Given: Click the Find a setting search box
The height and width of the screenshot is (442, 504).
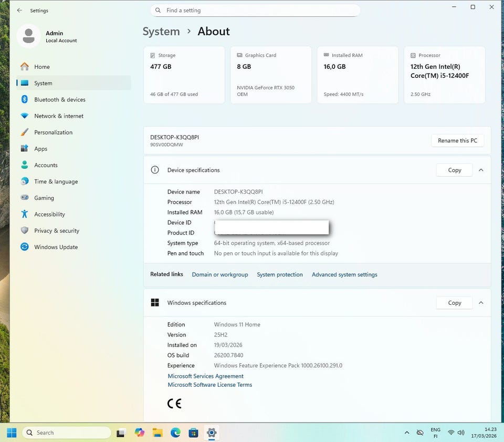Looking at the screenshot, I should pyautogui.click(x=255, y=11).
